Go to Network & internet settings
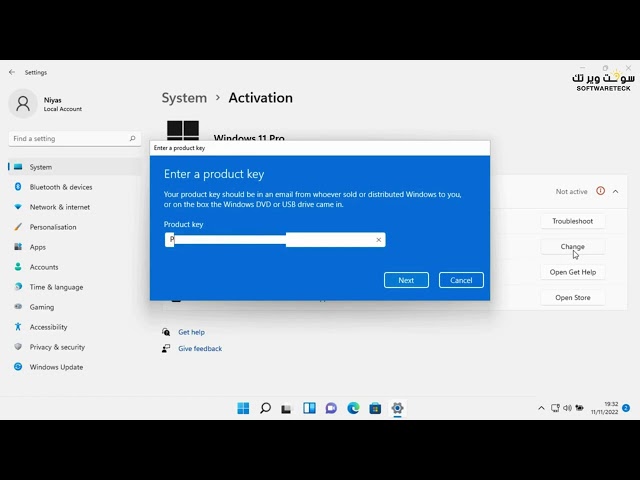This screenshot has height=480, width=640. (x=75, y=207)
